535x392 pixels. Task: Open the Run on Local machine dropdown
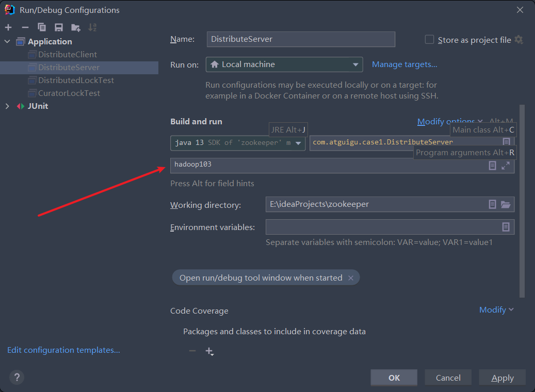pos(284,64)
